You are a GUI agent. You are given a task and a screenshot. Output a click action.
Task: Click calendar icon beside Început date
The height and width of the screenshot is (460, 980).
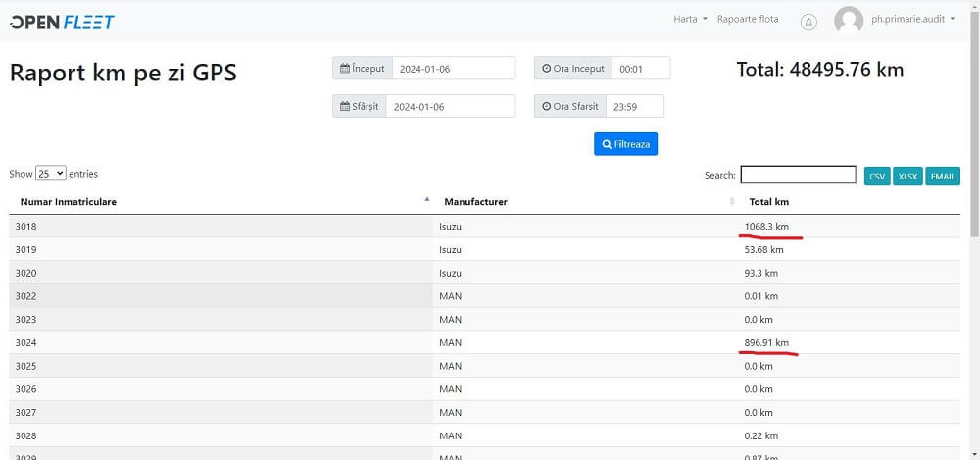point(345,69)
